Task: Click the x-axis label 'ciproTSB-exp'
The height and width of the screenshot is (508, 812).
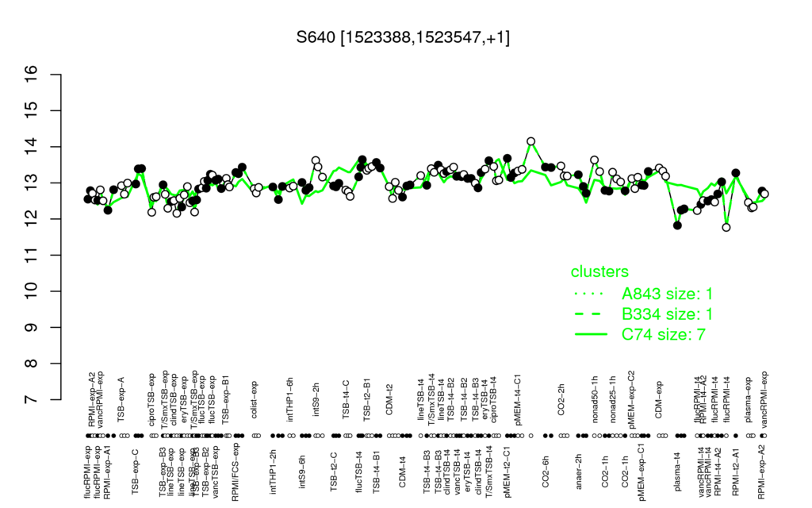Action: (152, 398)
